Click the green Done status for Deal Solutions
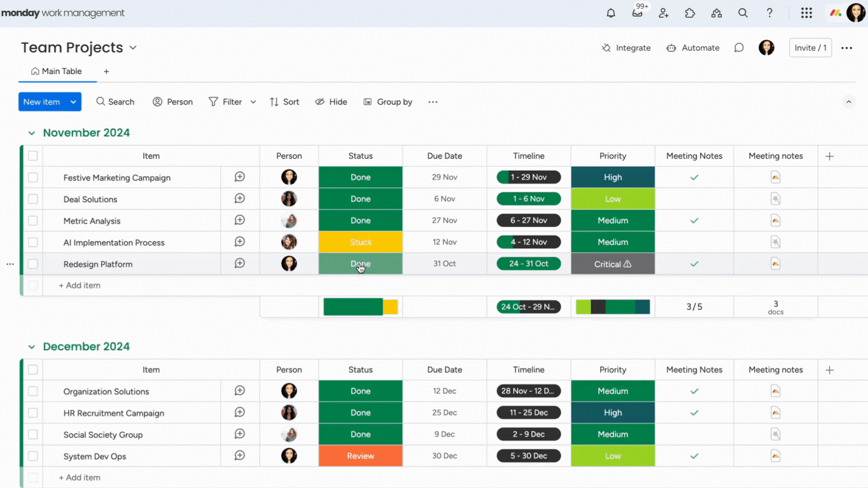 click(x=360, y=199)
